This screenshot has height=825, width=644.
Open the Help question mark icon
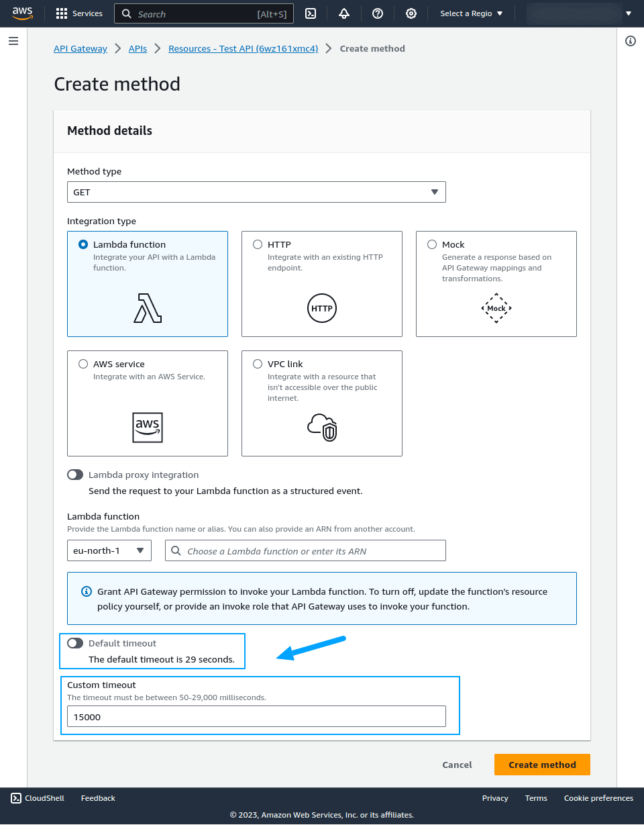pos(378,13)
